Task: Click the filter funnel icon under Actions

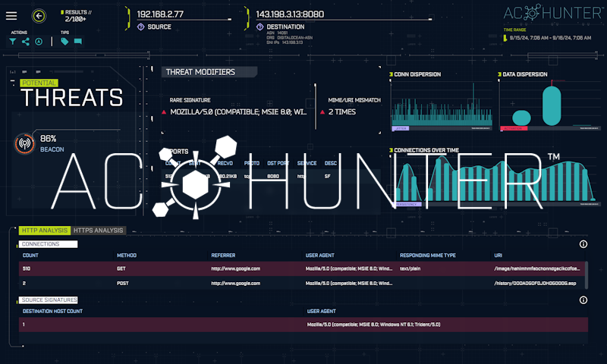Action: 13,42
